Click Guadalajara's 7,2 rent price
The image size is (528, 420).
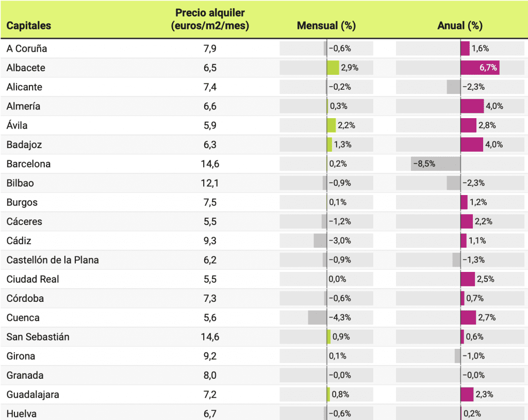coord(210,394)
